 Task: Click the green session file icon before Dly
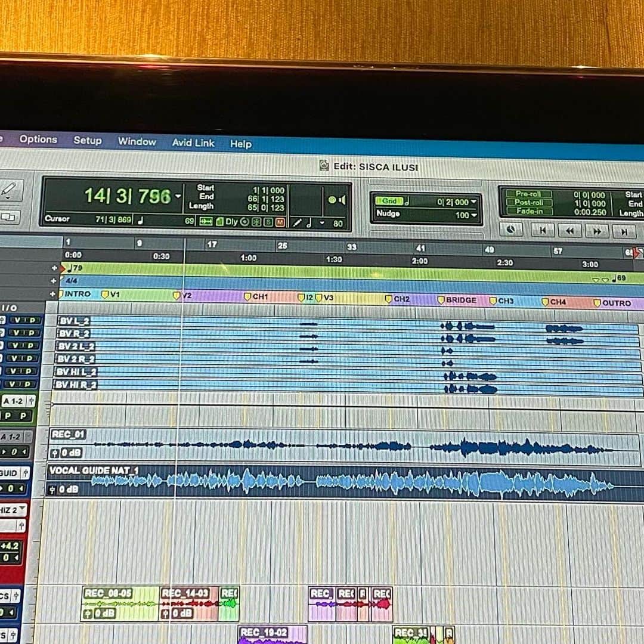tap(219, 222)
